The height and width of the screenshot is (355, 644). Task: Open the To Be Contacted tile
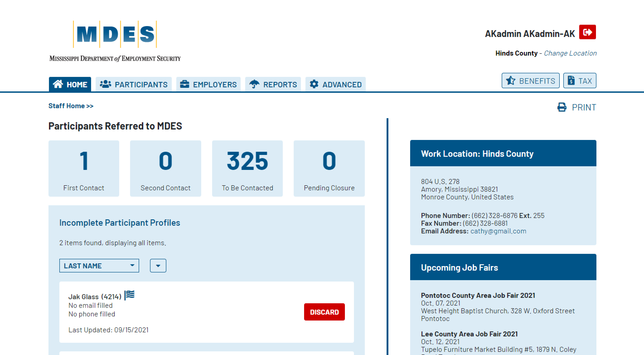pyautogui.click(x=247, y=168)
